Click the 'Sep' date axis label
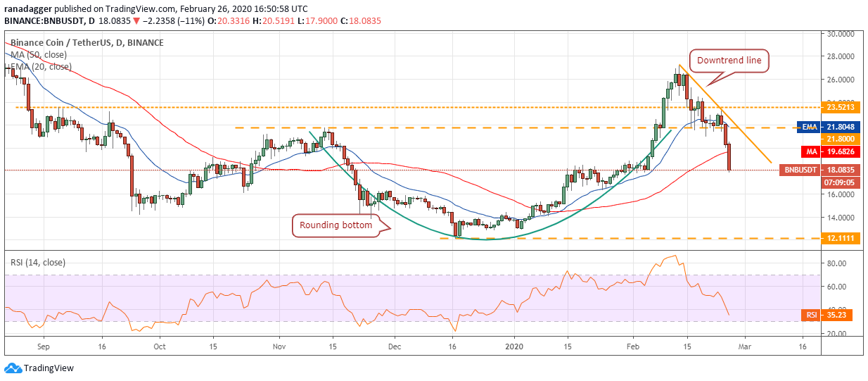Screen dimensions: 868x381 tap(43, 347)
